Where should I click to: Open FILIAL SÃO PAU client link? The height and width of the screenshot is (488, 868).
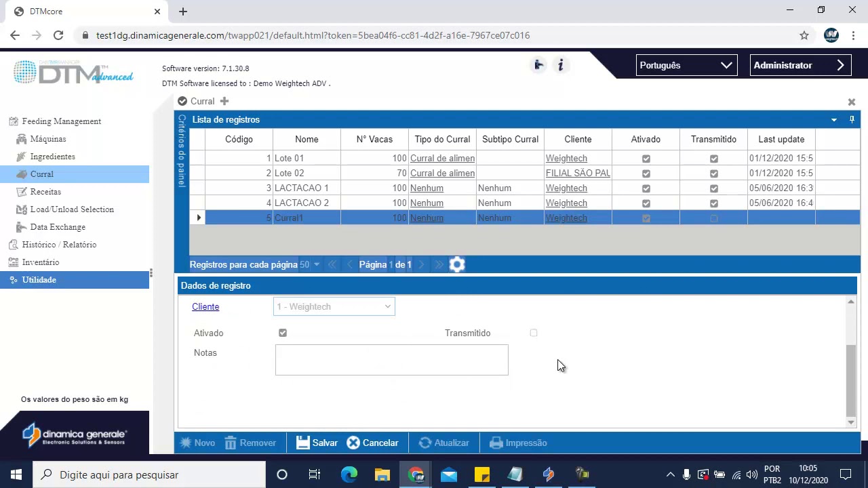pos(578,173)
